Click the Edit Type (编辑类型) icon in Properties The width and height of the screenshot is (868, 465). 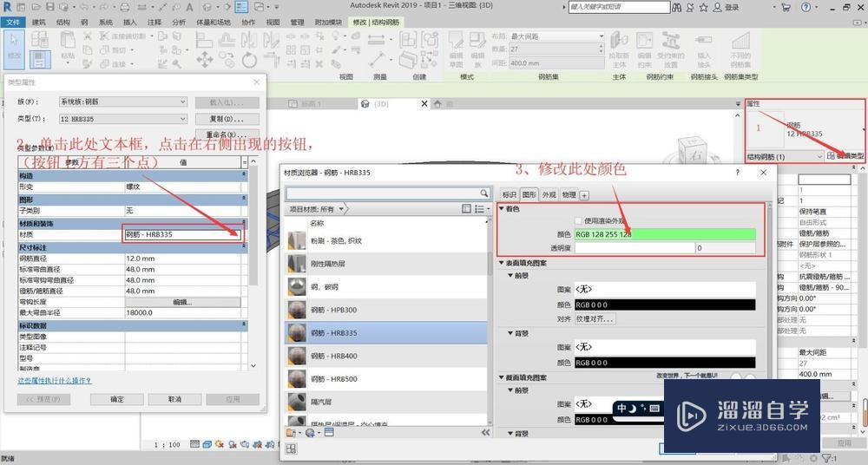click(x=831, y=156)
